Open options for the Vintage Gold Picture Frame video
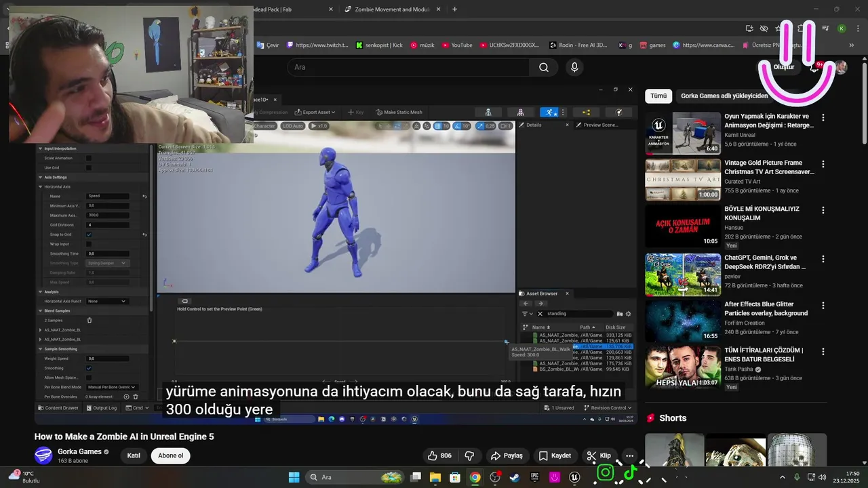The image size is (868, 488). 823,164
